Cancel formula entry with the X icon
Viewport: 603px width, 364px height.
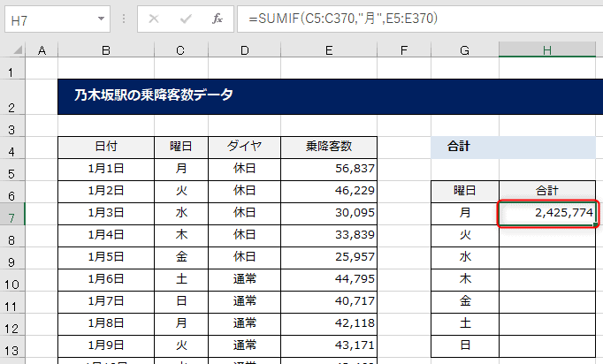(x=154, y=19)
